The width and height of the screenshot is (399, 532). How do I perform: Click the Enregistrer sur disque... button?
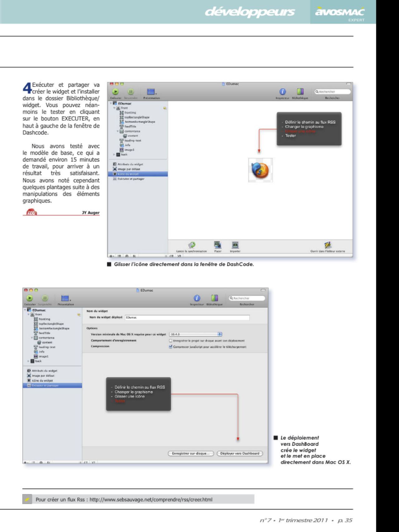point(191,453)
